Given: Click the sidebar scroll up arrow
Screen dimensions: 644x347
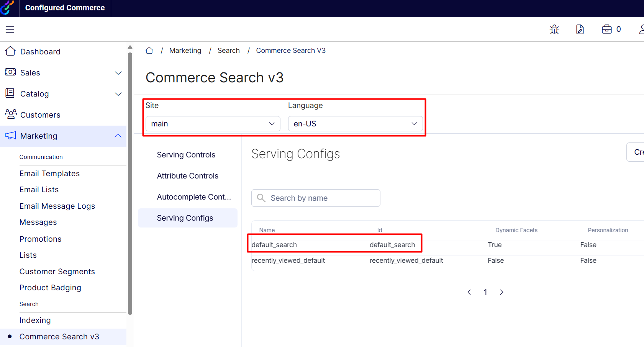Looking at the screenshot, I should (130, 47).
